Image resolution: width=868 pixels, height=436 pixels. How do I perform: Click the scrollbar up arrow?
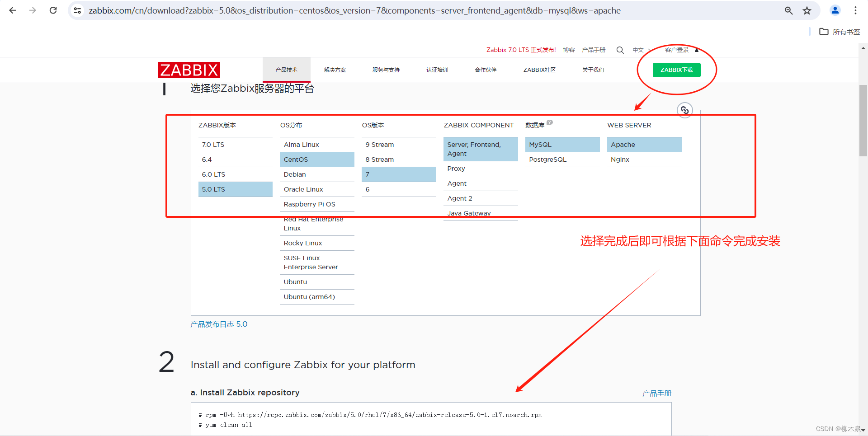[x=863, y=48]
